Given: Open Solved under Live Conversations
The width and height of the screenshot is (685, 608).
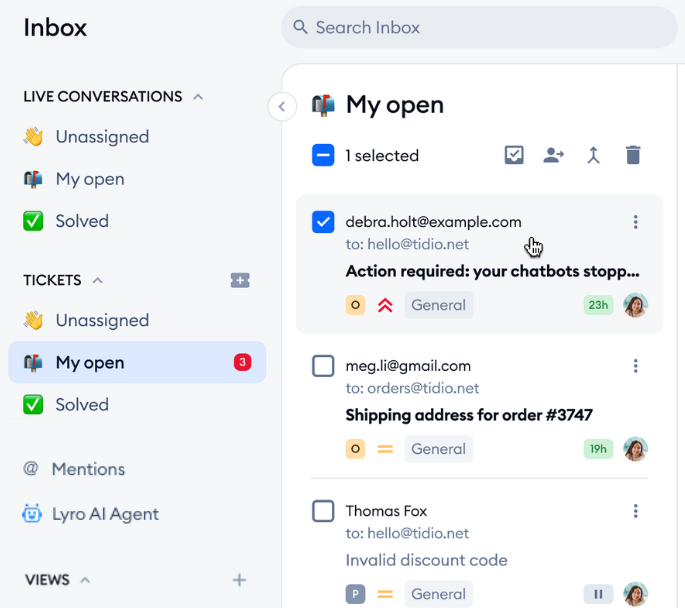Looking at the screenshot, I should coord(82,221).
